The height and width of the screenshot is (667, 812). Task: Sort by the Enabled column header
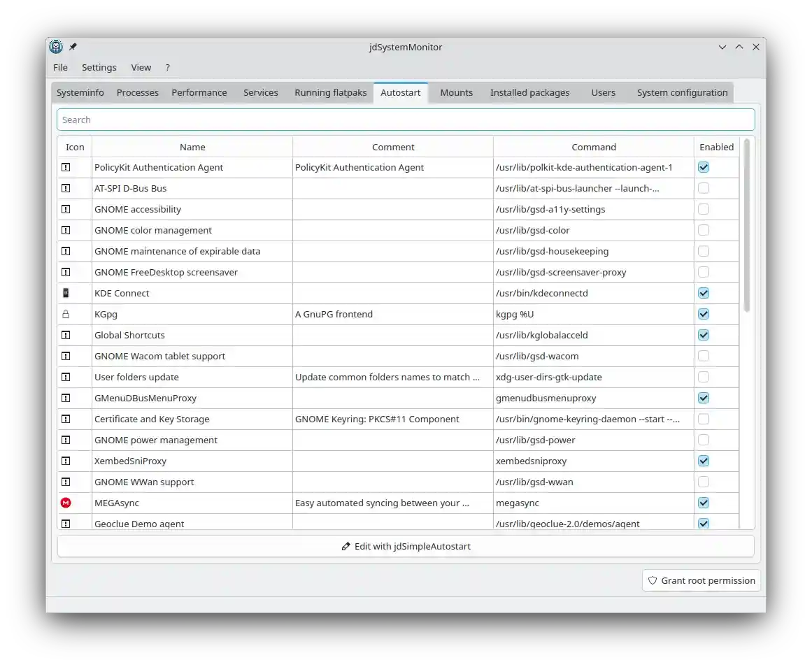717,147
